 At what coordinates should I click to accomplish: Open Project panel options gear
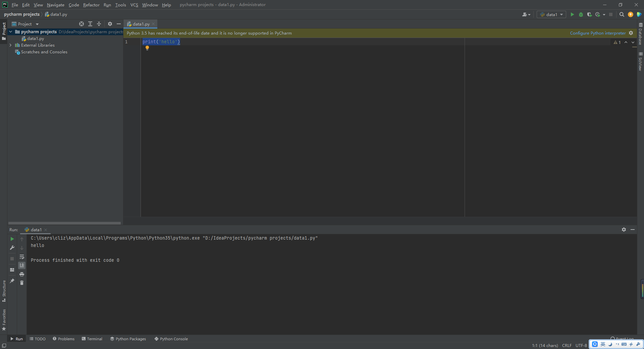tap(110, 24)
